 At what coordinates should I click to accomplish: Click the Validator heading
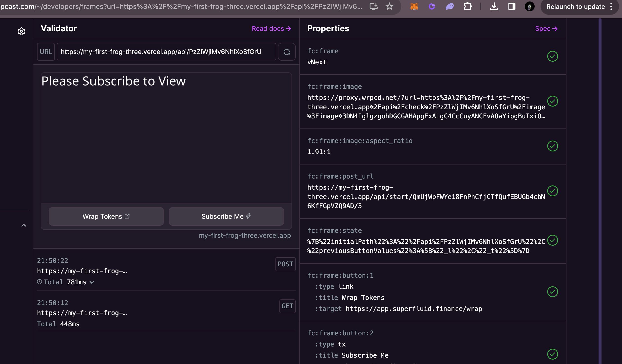59,28
